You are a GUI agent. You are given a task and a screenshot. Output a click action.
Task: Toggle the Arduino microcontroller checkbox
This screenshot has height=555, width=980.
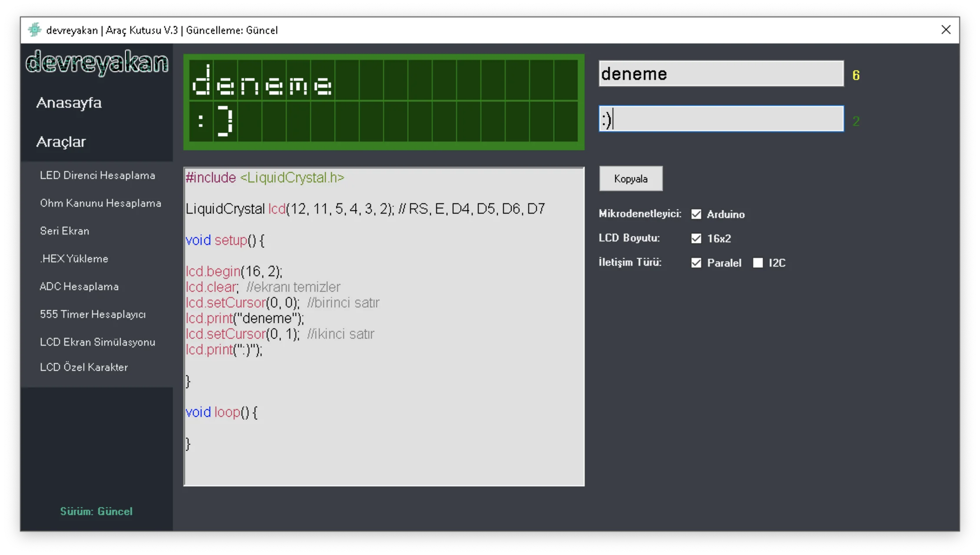[696, 214]
